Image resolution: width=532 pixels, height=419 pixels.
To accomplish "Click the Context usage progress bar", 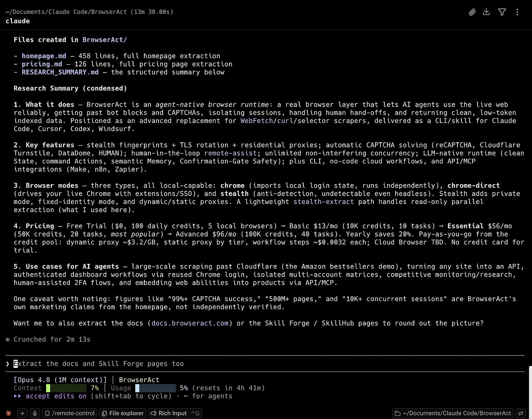I will 66,388.
